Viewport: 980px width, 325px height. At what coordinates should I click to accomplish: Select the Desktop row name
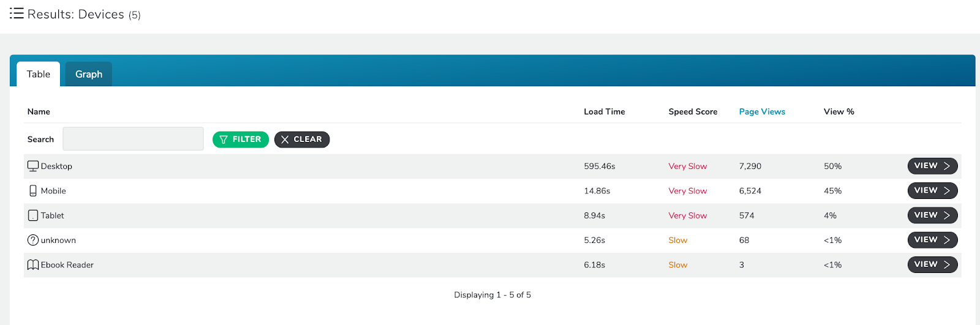pos(56,166)
